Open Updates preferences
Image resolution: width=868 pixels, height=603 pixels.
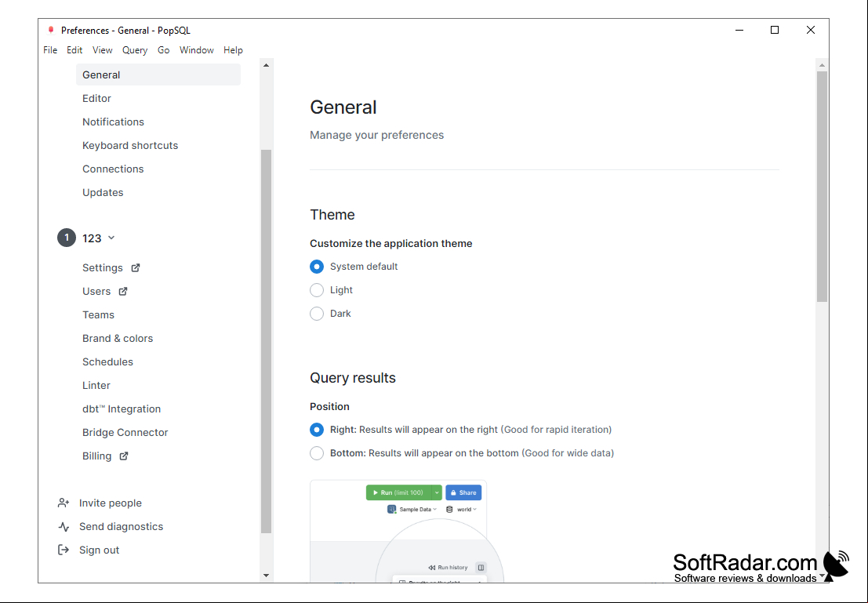point(103,193)
